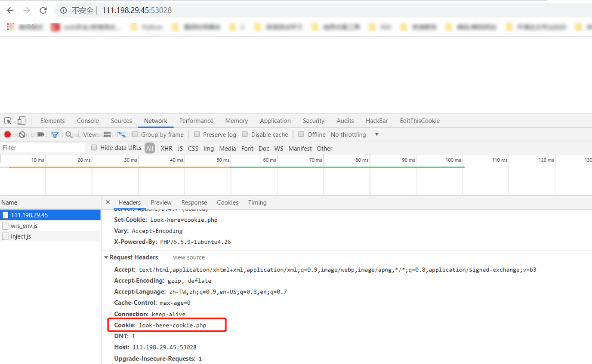592x364 pixels.
Task: Filter requests by WS
Action: (x=279, y=148)
